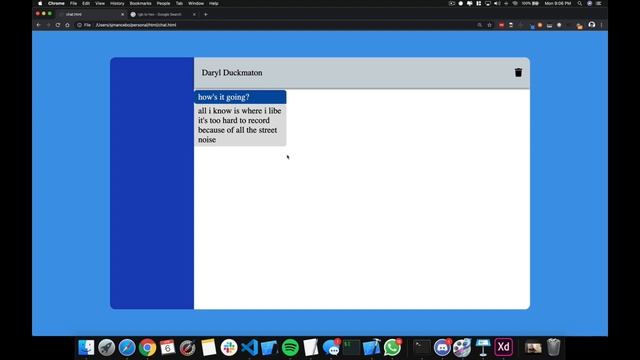Open Spotlight search in menu bar
Screen dimensions: 640x360
580,3
